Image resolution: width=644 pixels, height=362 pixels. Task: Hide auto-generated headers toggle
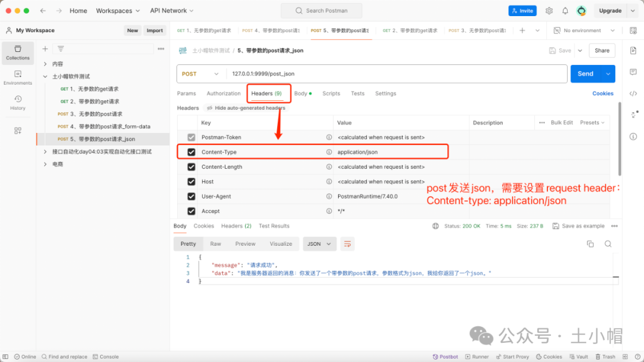click(246, 108)
